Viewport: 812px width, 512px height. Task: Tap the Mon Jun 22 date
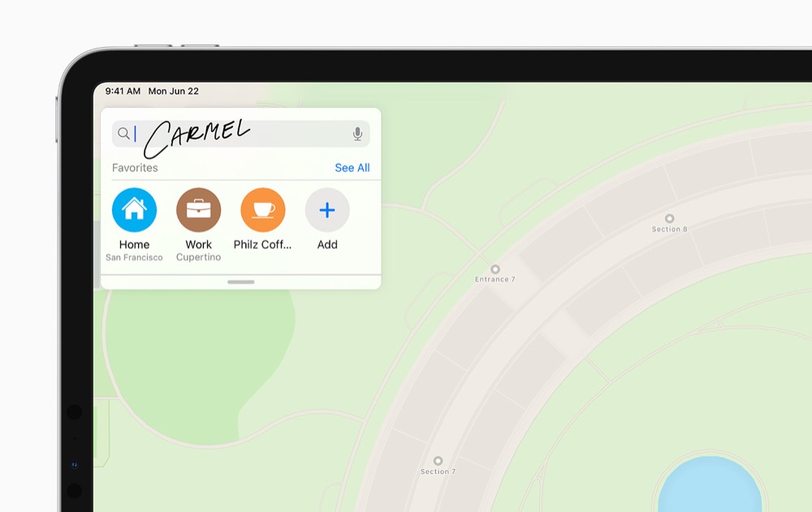(174, 91)
